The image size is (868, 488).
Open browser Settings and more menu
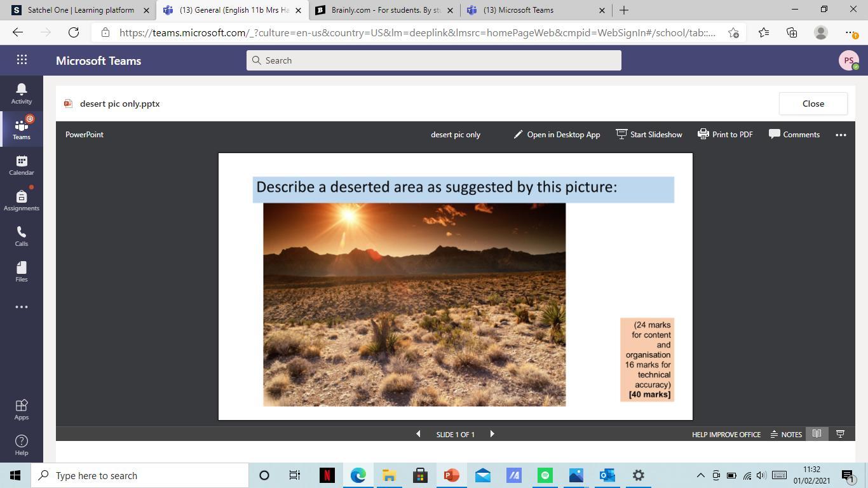click(x=851, y=32)
